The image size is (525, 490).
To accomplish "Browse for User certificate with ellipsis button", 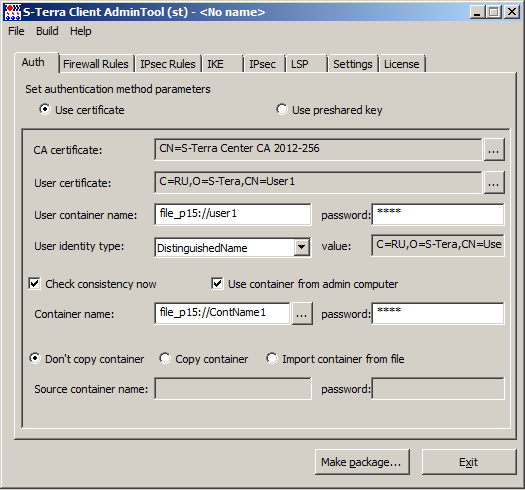I will coord(494,183).
